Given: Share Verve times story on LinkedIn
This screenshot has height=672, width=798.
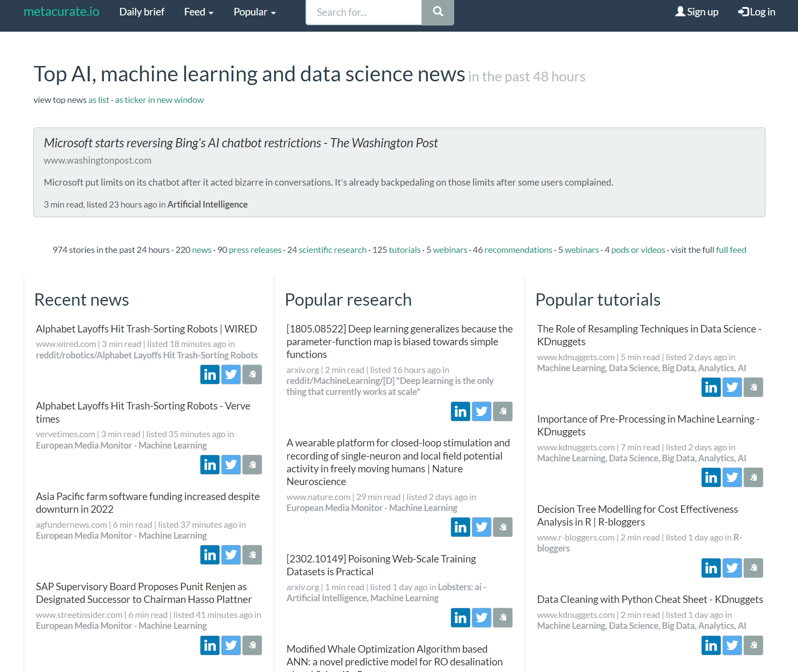Looking at the screenshot, I should tap(210, 464).
